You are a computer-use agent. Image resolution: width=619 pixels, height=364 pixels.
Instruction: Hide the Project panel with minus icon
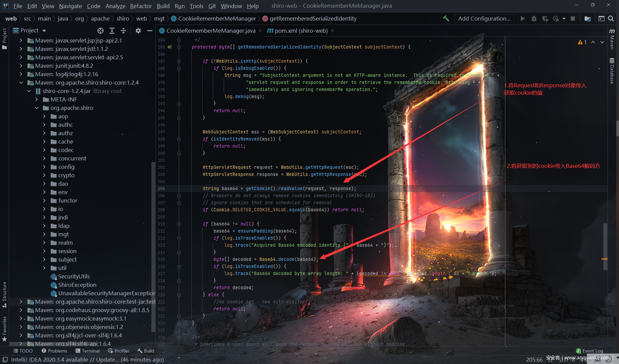(x=149, y=31)
